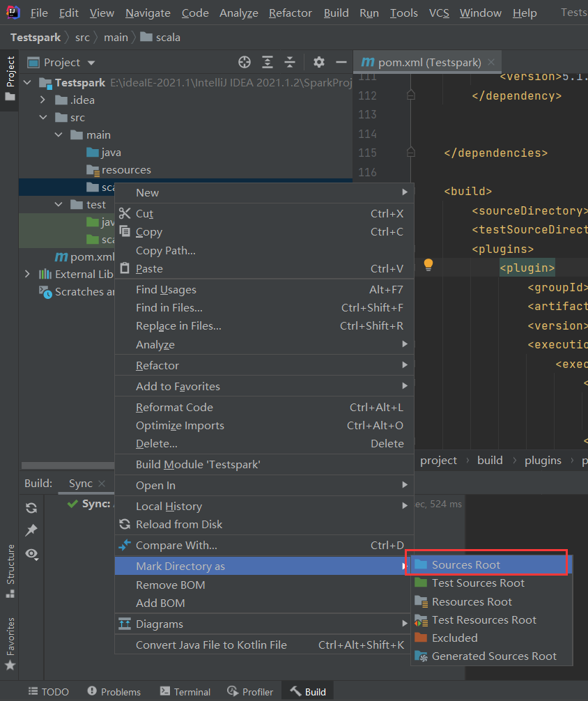Close the pom.xml editor tab
The width and height of the screenshot is (588, 701).
[491, 62]
